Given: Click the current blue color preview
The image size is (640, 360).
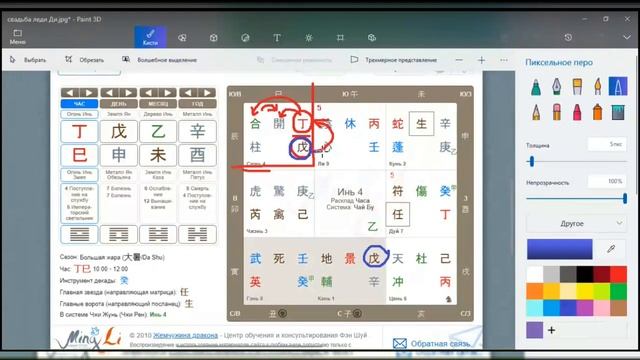Looking at the screenshot, I should pos(560,249).
